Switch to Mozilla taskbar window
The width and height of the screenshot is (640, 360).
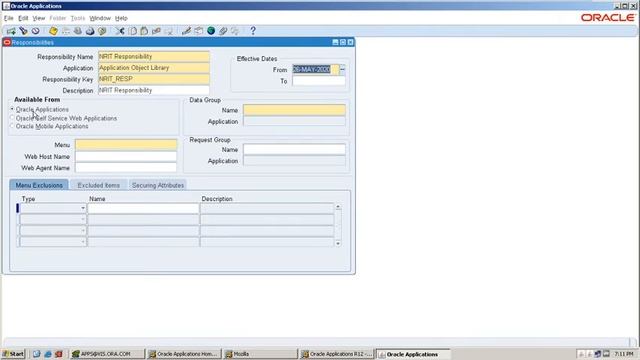pyautogui.click(x=260, y=354)
